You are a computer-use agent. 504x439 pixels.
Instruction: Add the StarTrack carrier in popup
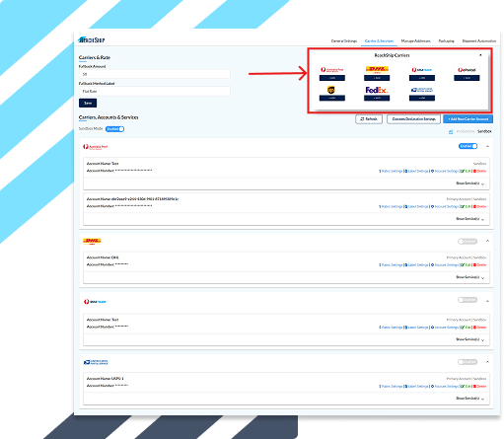tap(422, 78)
